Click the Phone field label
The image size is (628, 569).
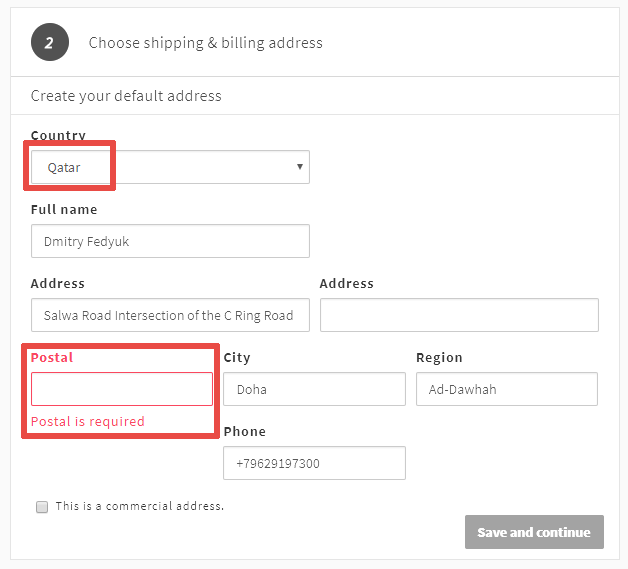click(x=244, y=432)
